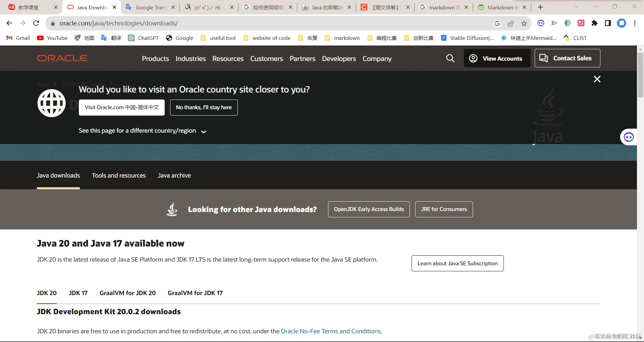This screenshot has height=342, width=644.
Task: Click View Accounts button
Action: 497,58
